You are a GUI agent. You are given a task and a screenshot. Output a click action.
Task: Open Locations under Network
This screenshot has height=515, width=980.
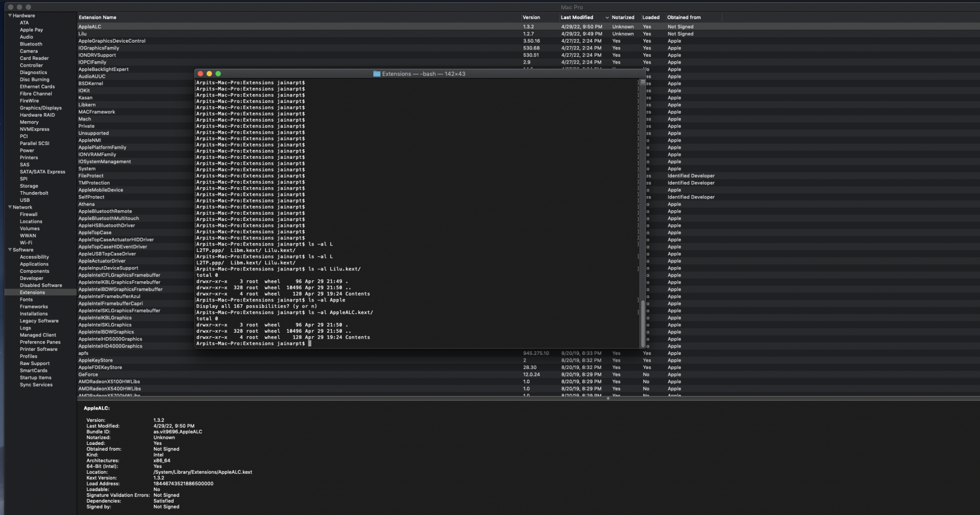(31, 222)
